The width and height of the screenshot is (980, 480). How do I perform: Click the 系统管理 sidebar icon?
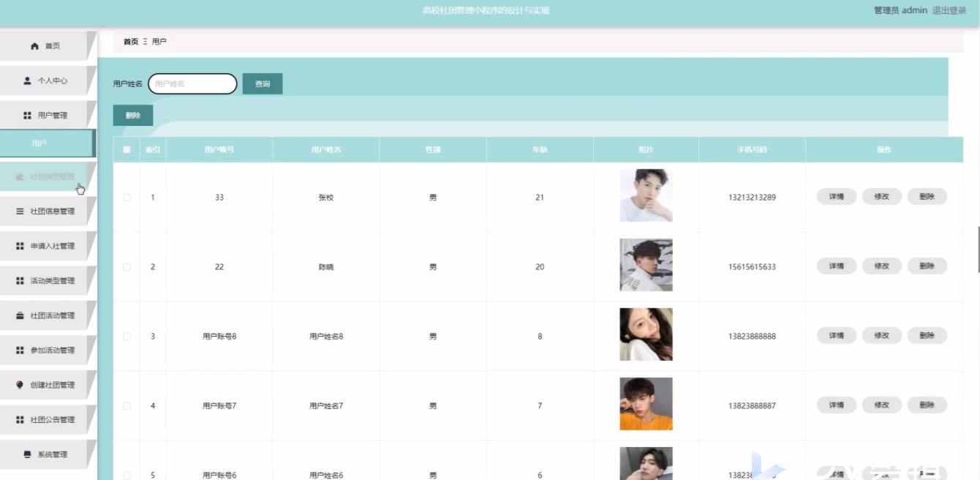(26, 454)
